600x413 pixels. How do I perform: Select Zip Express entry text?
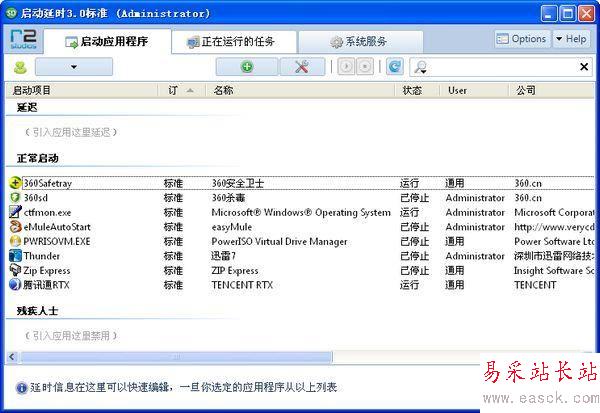click(x=47, y=271)
